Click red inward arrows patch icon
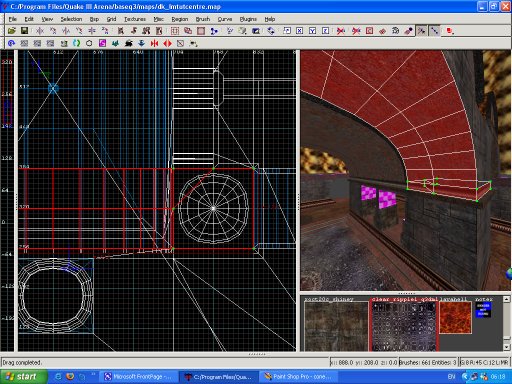Viewport: 512px width, 384px height. (154, 43)
